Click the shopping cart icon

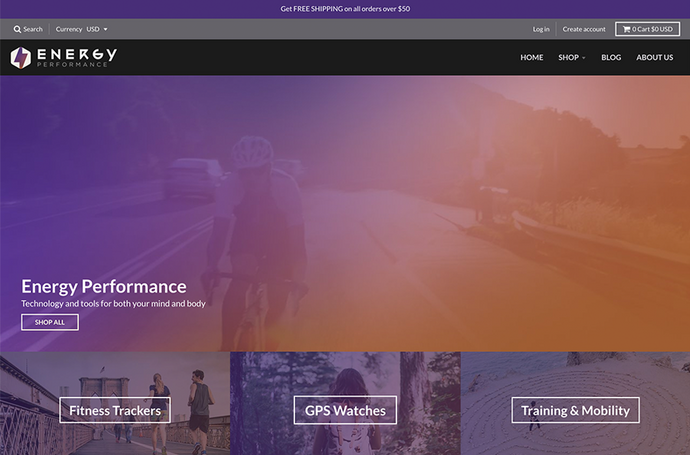pyautogui.click(x=626, y=29)
